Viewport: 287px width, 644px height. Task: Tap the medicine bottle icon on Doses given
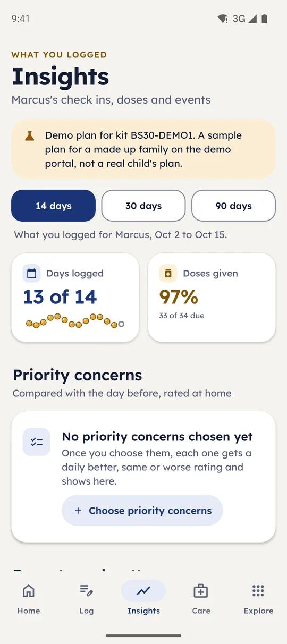tap(168, 274)
